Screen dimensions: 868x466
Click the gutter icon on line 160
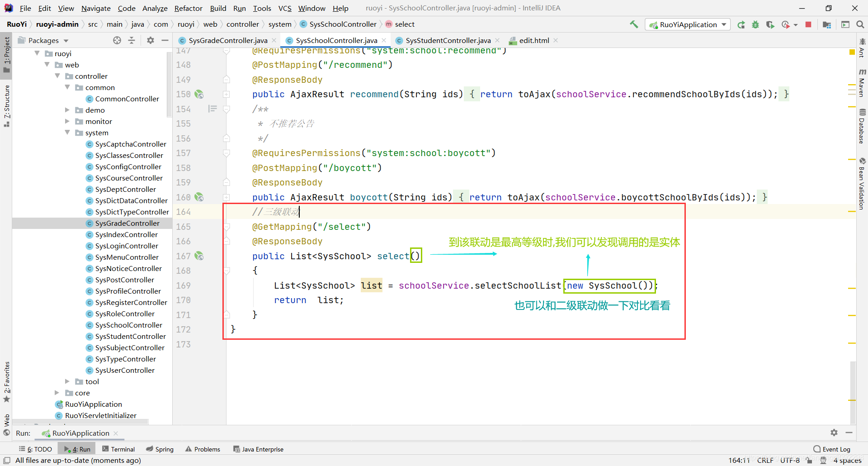[199, 197]
